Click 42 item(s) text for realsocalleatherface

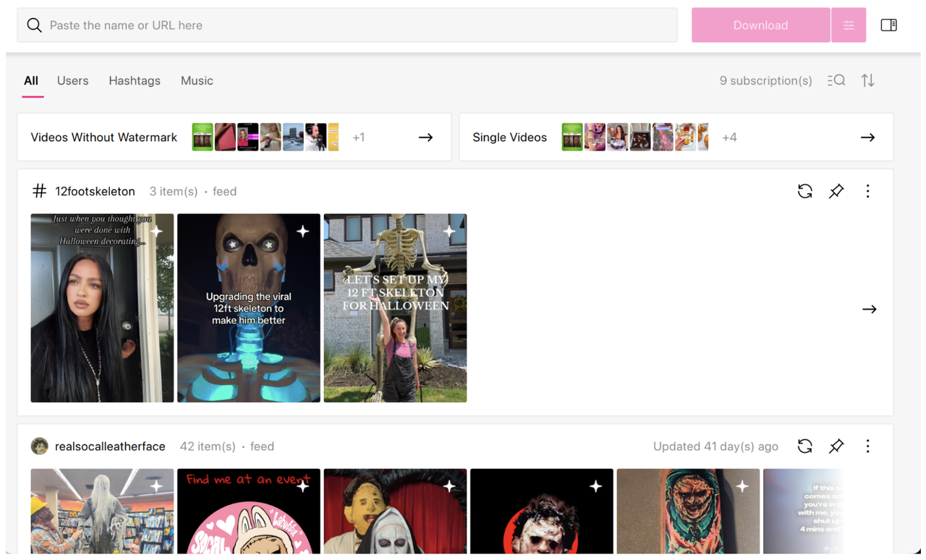[208, 446]
